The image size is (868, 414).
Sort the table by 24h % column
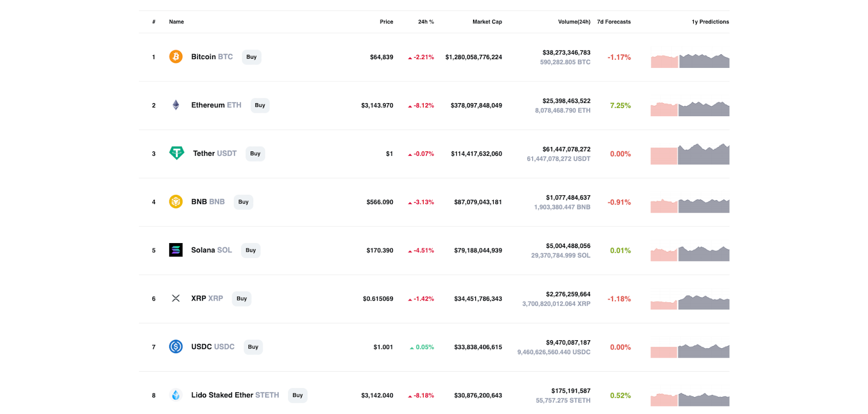pyautogui.click(x=426, y=22)
